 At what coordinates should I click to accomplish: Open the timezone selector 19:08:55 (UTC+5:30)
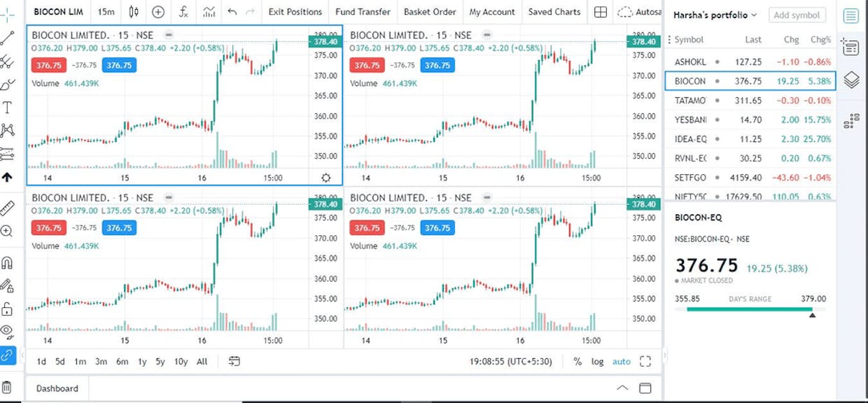pos(510,362)
